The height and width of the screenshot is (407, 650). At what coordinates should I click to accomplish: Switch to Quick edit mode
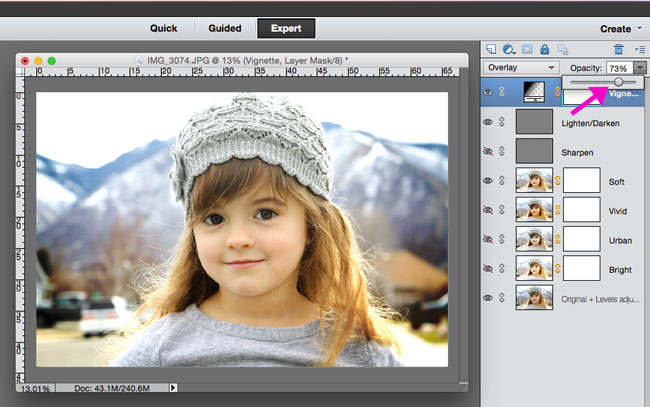[x=163, y=28]
